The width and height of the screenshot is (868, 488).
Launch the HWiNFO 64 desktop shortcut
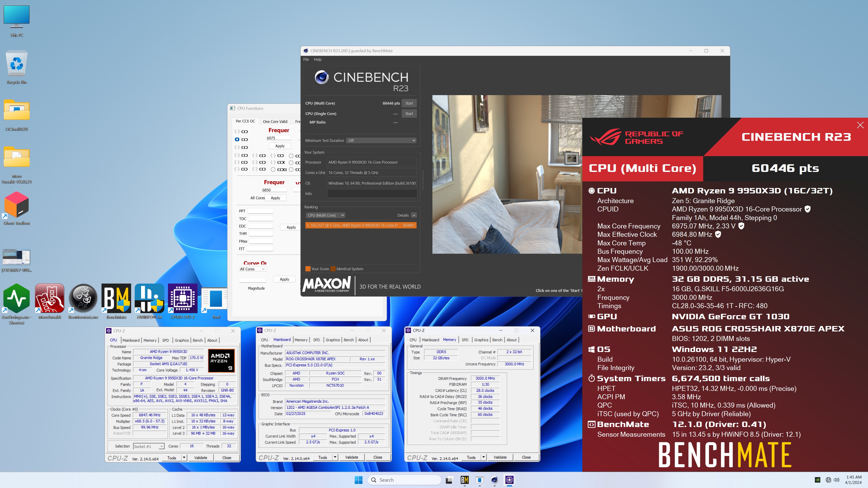(x=149, y=302)
